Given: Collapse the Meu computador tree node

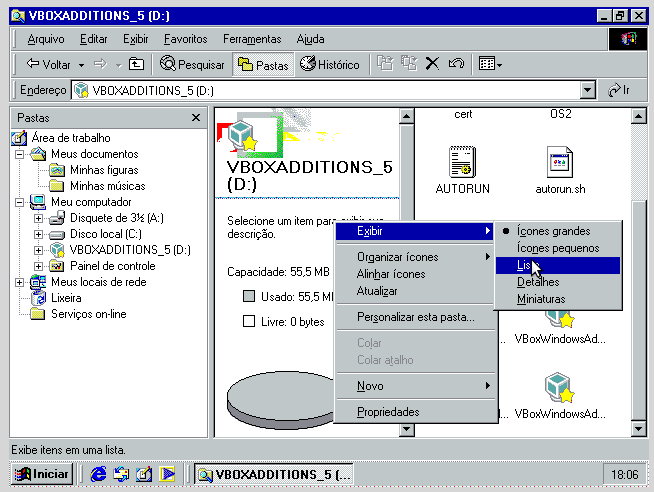Looking at the screenshot, I should pos(19,202).
